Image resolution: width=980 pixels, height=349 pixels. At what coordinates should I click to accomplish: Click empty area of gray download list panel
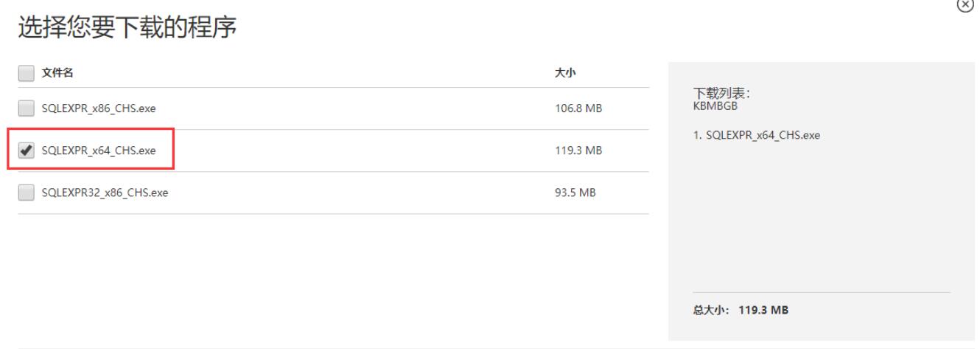point(822,221)
